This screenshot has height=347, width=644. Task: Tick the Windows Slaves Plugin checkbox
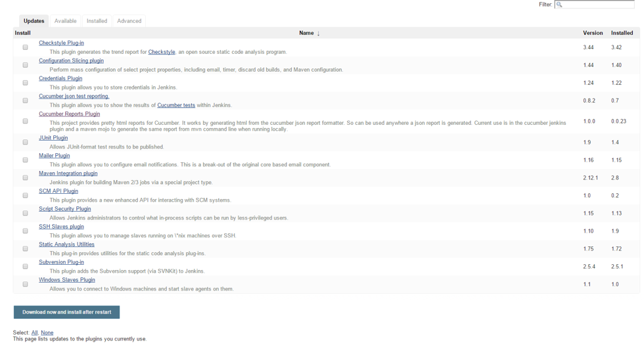click(25, 284)
